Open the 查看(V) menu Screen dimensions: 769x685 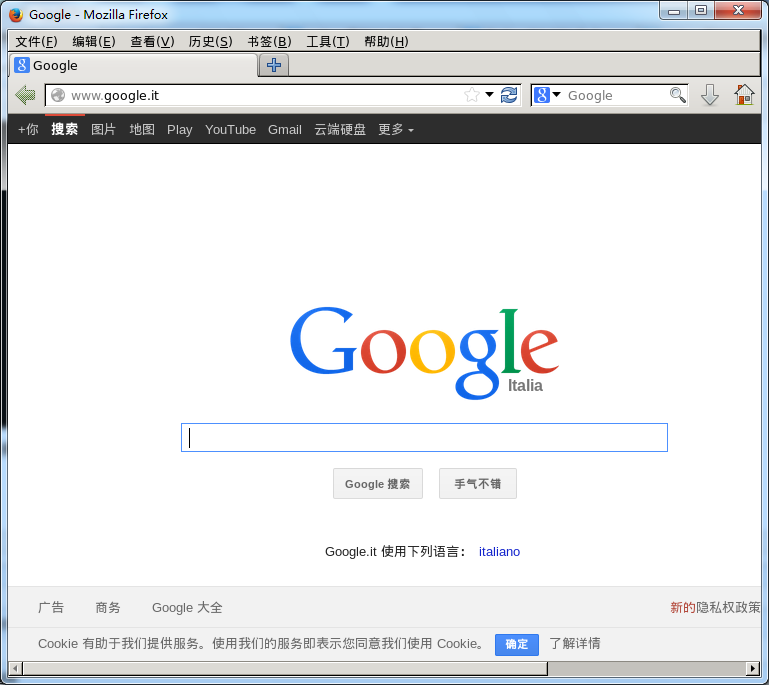pos(152,42)
